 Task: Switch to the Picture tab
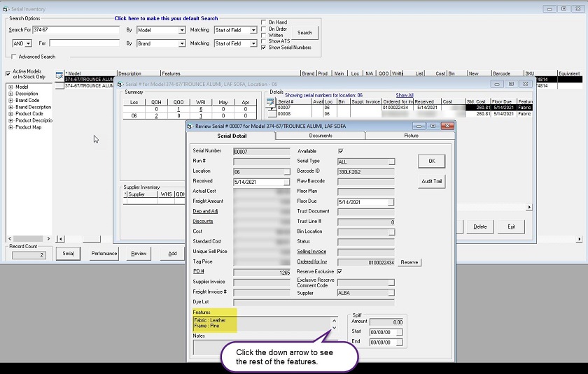pos(411,136)
